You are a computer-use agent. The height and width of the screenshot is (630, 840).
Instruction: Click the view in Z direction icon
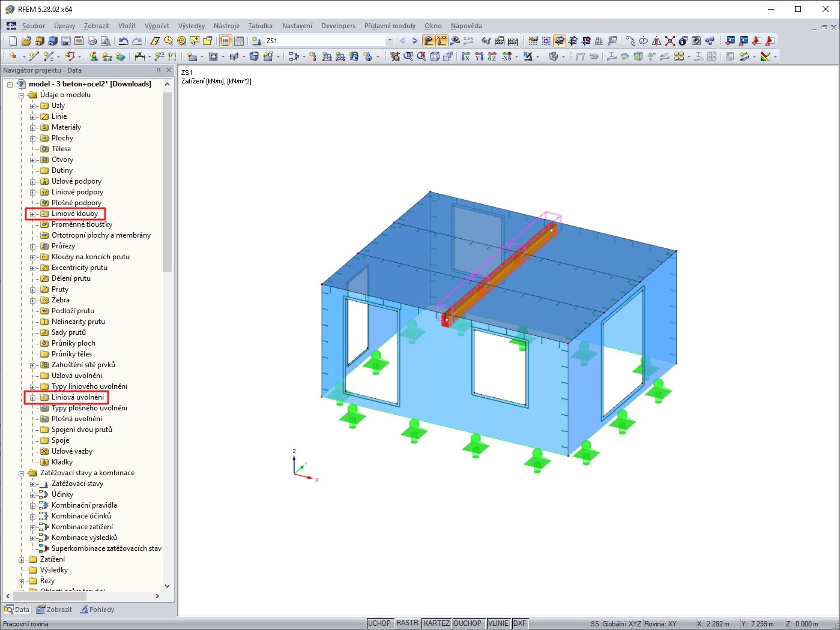(492, 56)
